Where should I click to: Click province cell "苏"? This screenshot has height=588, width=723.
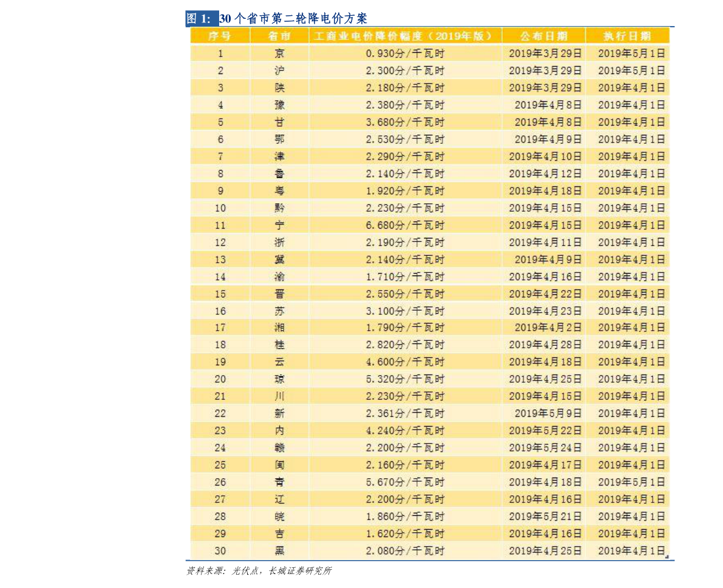[x=279, y=311]
